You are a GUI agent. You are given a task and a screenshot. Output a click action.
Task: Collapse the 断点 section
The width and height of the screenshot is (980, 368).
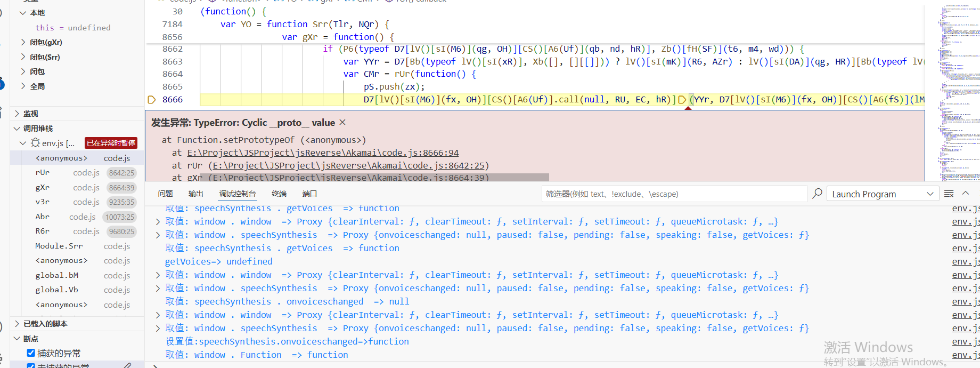click(x=17, y=339)
